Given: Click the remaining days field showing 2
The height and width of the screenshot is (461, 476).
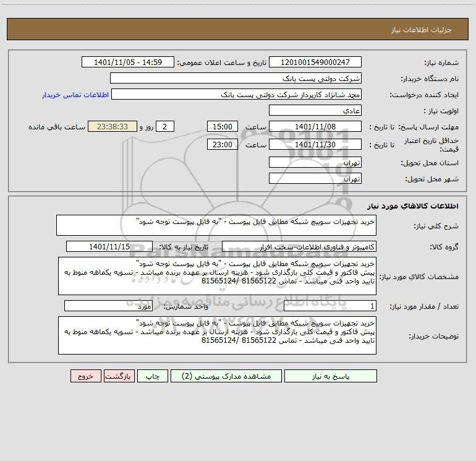Looking at the screenshot, I should click(165, 126).
